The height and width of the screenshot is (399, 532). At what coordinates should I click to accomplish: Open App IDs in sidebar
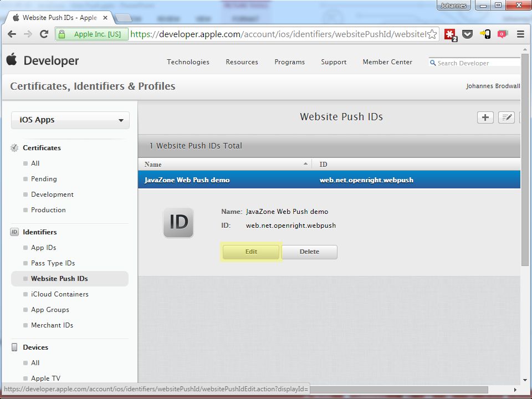click(x=43, y=248)
